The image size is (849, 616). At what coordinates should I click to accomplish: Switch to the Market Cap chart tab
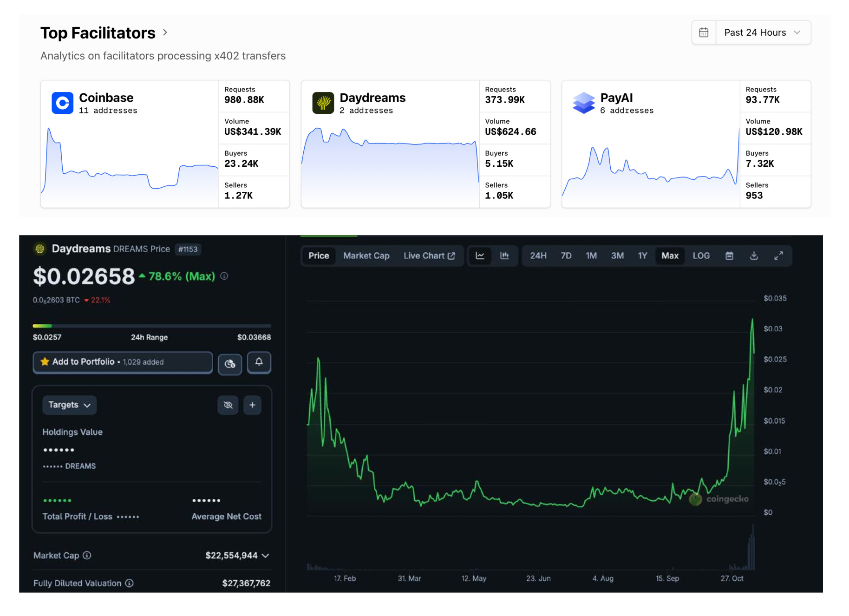tap(366, 256)
